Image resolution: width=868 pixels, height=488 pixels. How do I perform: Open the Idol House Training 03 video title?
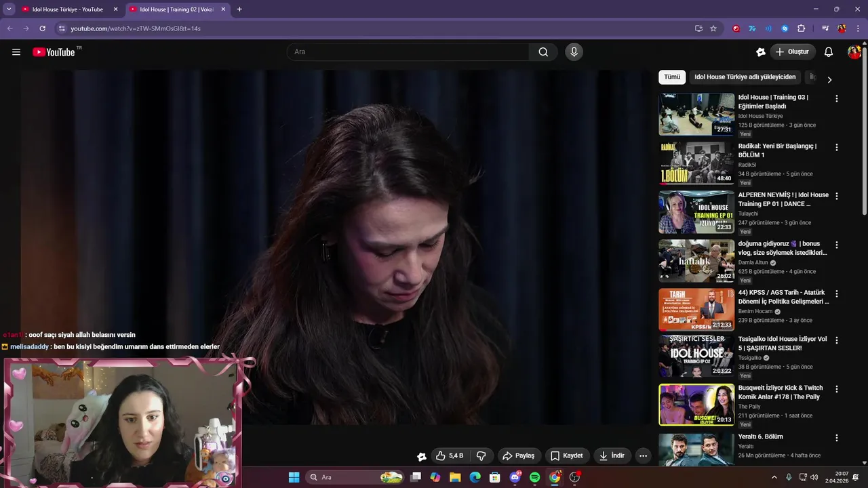773,102
